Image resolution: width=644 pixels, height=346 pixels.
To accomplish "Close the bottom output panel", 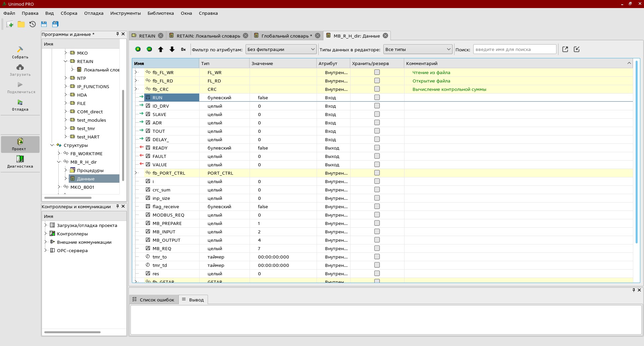I will tap(639, 290).
